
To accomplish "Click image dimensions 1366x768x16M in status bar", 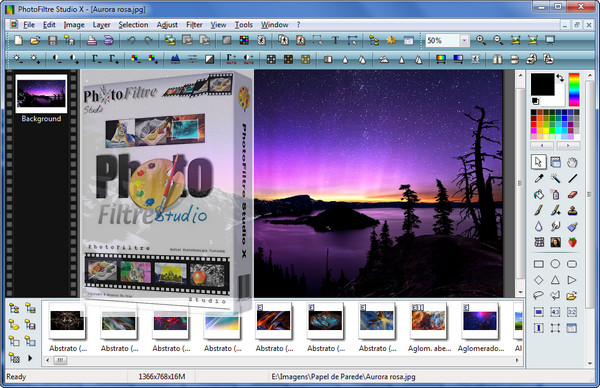I will [162, 377].
